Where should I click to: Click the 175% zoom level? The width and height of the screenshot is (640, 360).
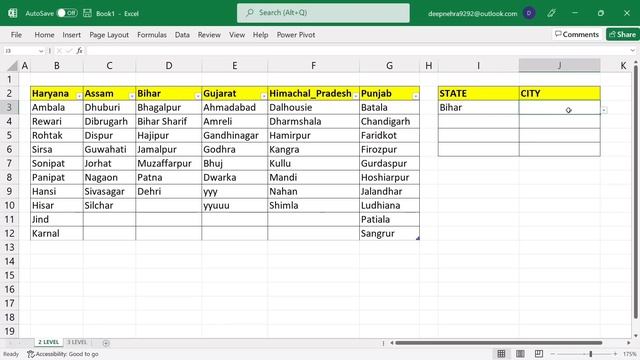(629, 354)
